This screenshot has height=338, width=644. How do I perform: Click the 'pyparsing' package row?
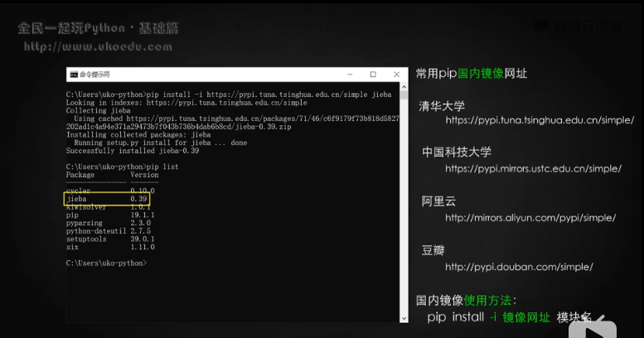click(85, 223)
